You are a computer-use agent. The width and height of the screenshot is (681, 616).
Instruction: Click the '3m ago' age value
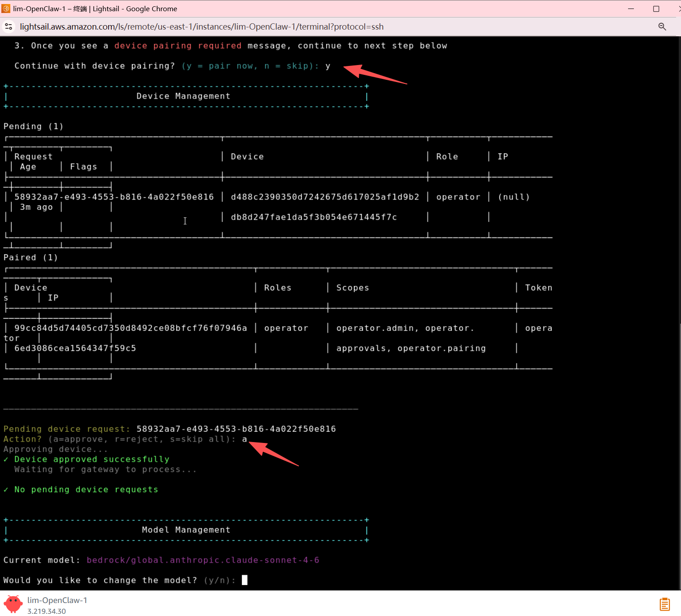pos(36,207)
